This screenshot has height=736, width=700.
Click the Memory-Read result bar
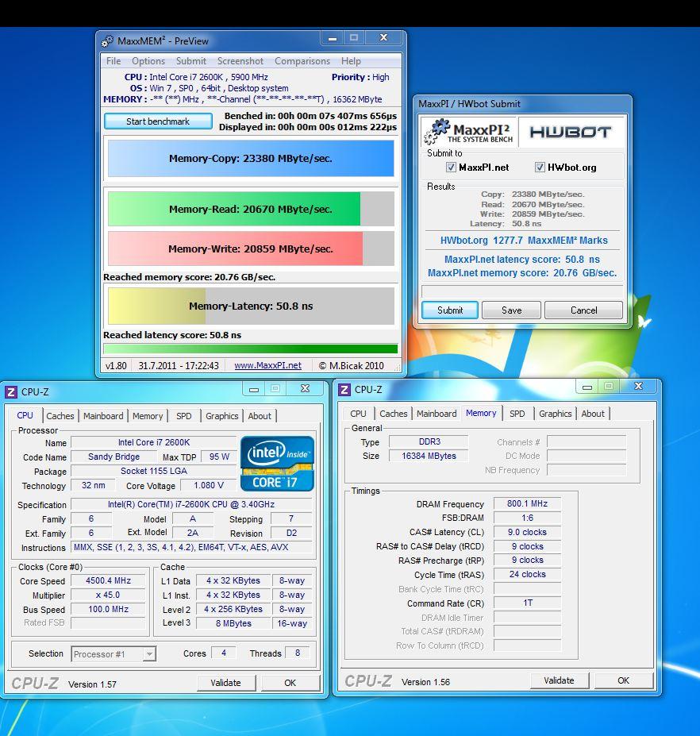[x=251, y=209]
